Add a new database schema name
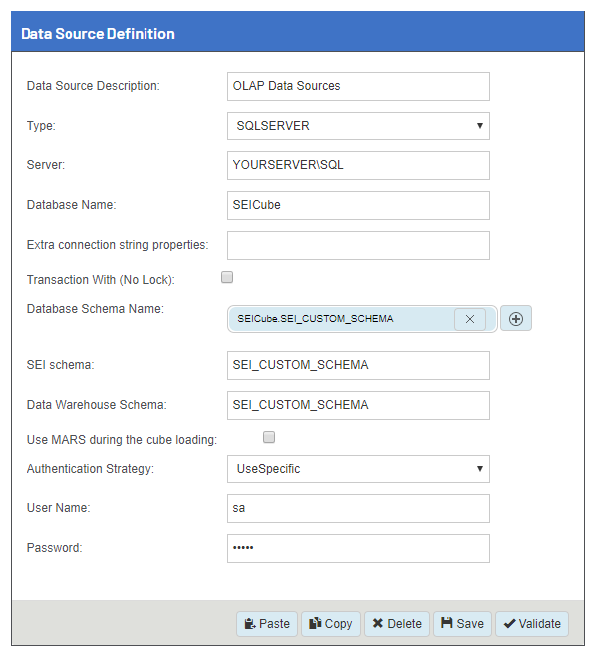 click(516, 319)
